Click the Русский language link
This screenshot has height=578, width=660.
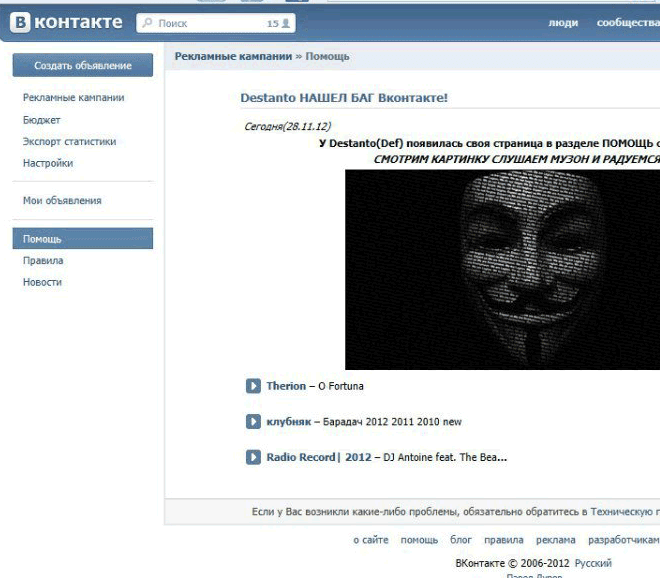coord(593,563)
